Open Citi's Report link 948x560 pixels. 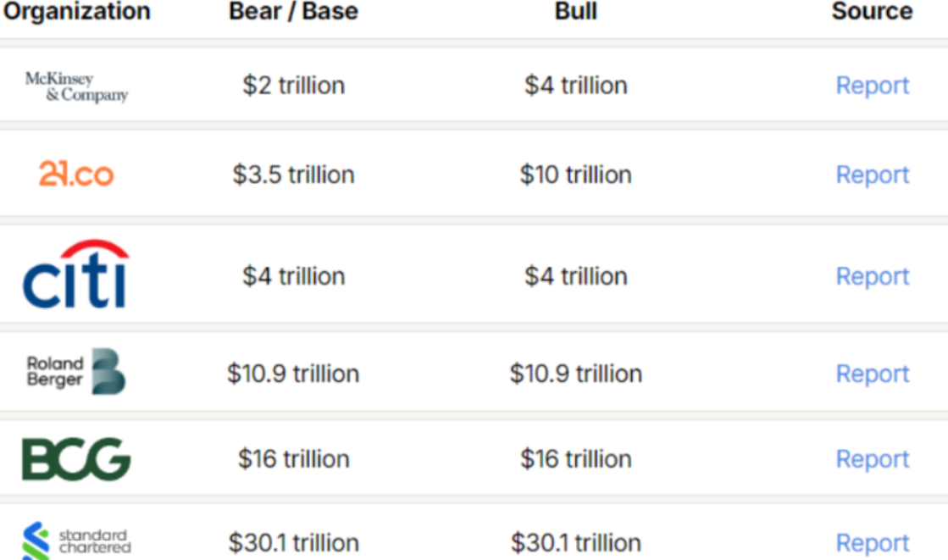coord(872,276)
